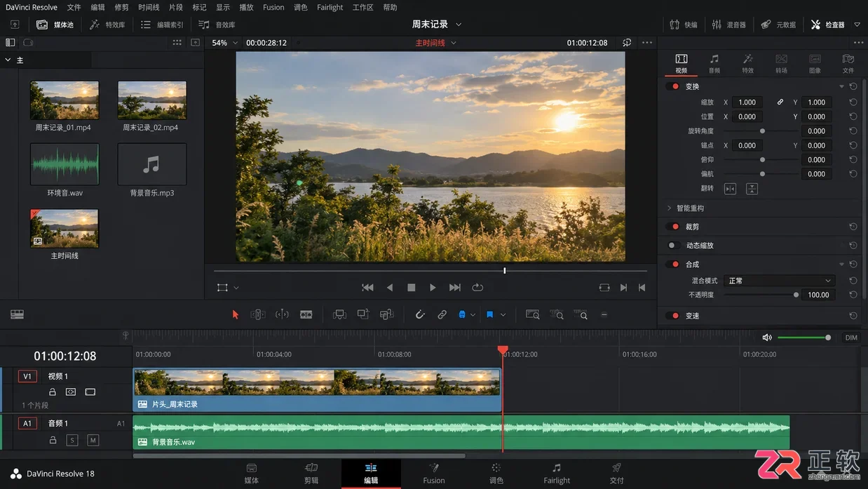
Task: Toggle timeline snapping magnet icon
Action: pyautogui.click(x=420, y=315)
